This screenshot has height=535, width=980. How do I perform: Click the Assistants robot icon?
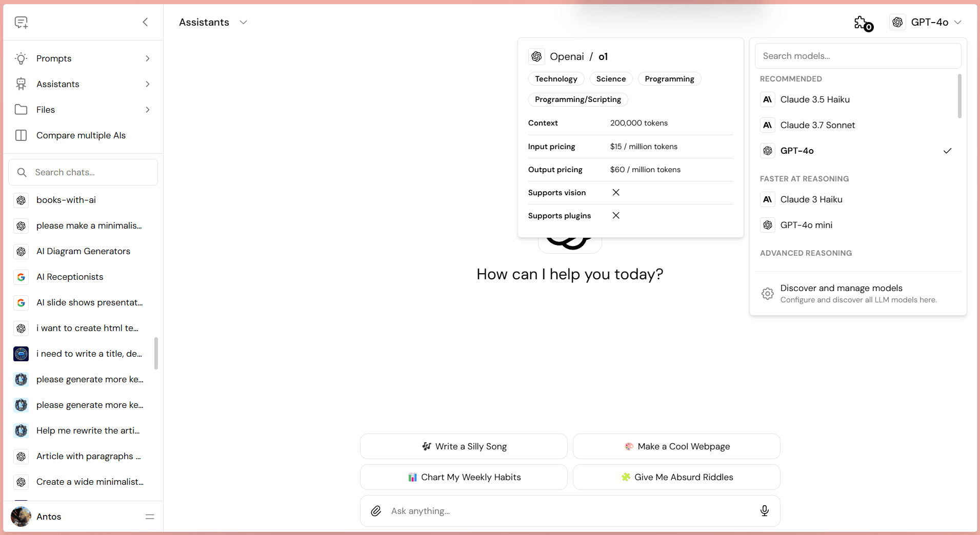point(21,84)
